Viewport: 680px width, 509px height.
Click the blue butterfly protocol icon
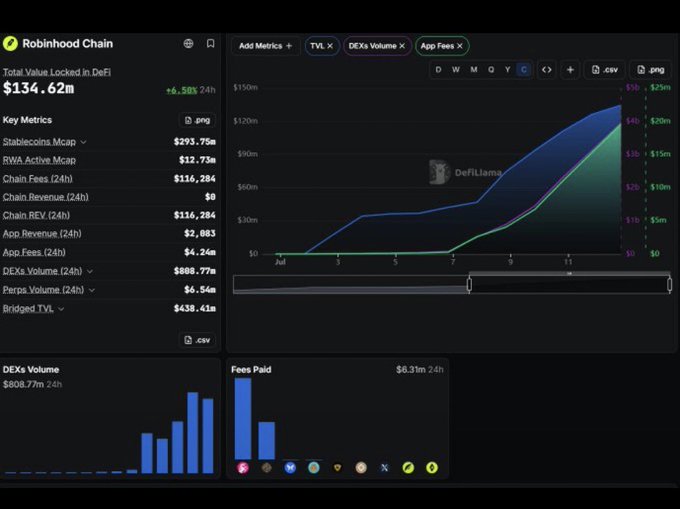click(290, 468)
